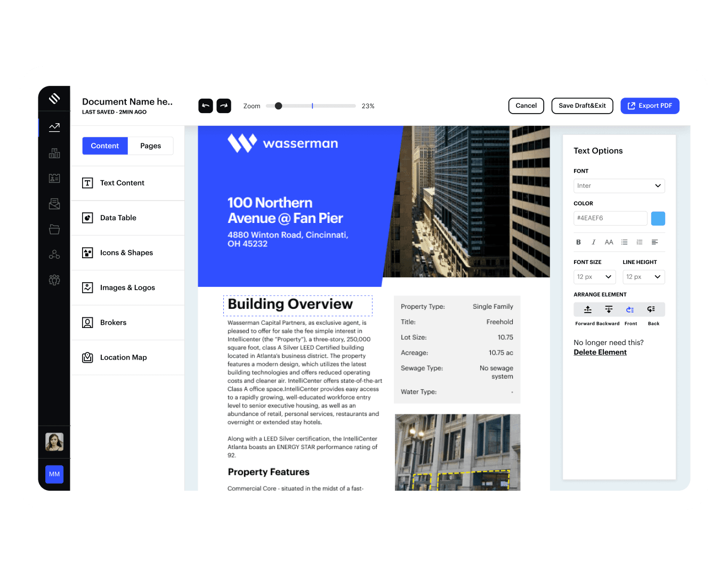The width and height of the screenshot is (728, 576).
Task: Click the 100 Northern Avenue title text
Action: tap(285, 211)
